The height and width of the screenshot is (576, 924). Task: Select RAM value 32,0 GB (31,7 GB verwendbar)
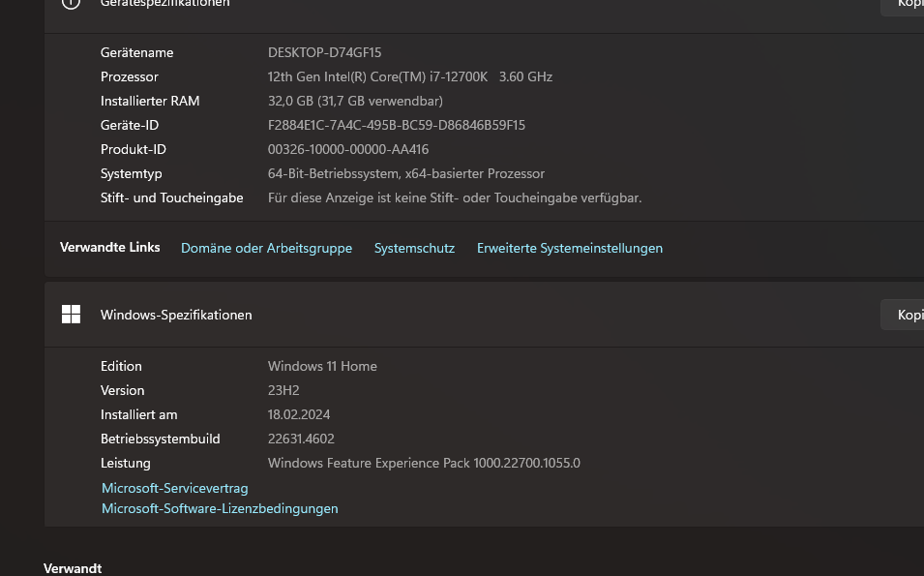pyautogui.click(x=355, y=101)
